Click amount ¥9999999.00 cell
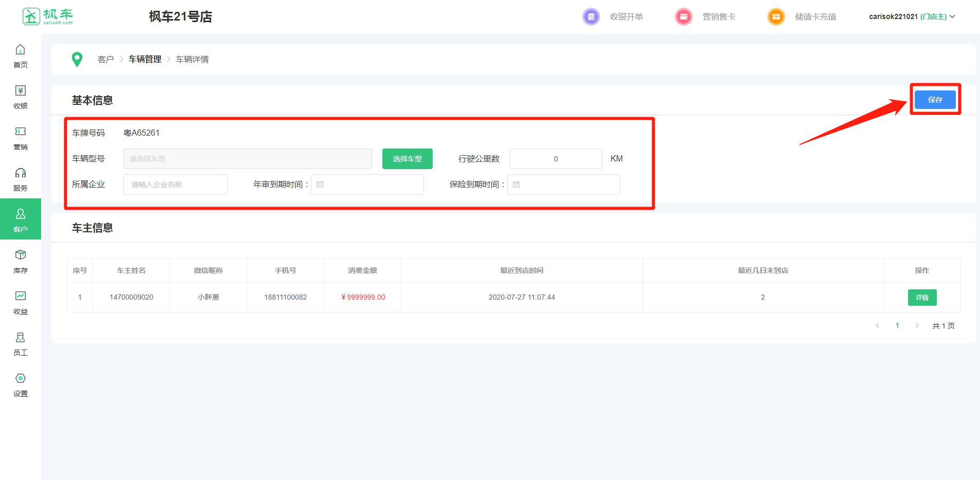Image resolution: width=980 pixels, height=480 pixels. click(363, 297)
